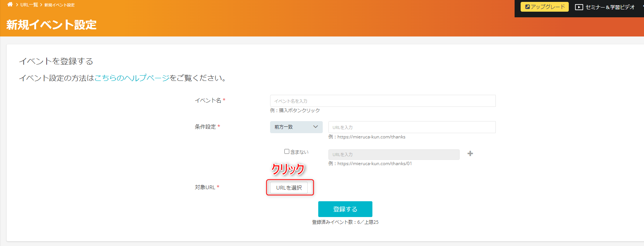Click the disabled exclusion URL field

tap(394, 155)
